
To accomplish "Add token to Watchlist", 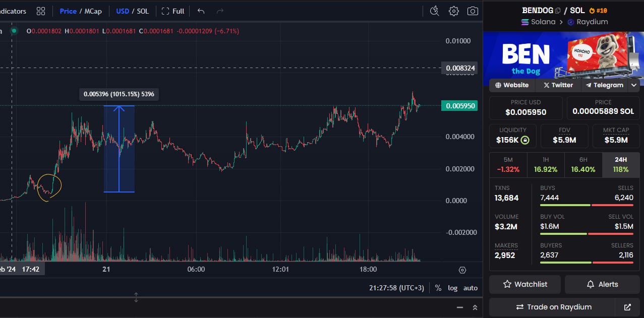I will pyautogui.click(x=525, y=284).
